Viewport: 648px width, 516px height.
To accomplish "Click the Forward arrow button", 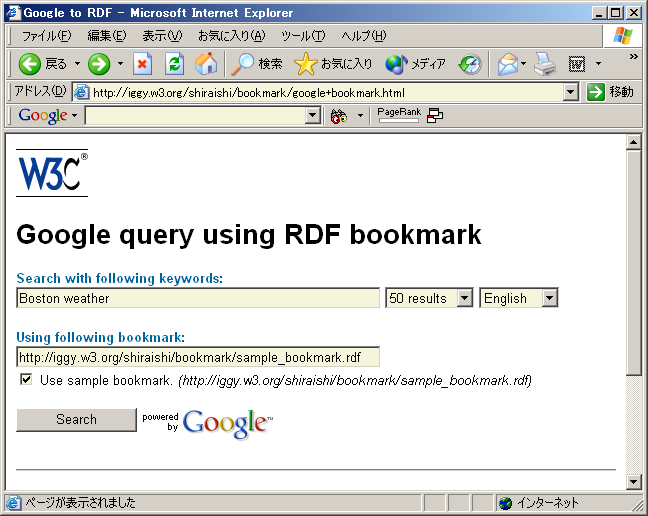I will (99, 64).
